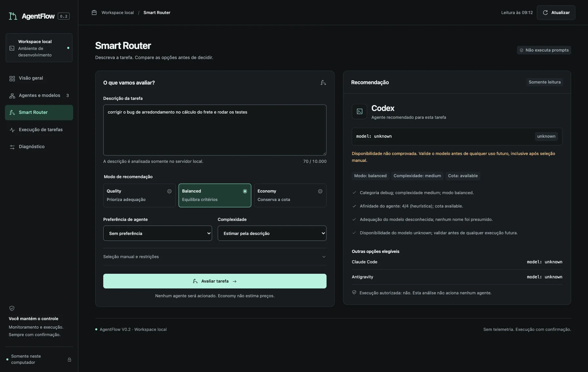
Task: Open the Complexidade dropdown
Action: pyautogui.click(x=272, y=233)
